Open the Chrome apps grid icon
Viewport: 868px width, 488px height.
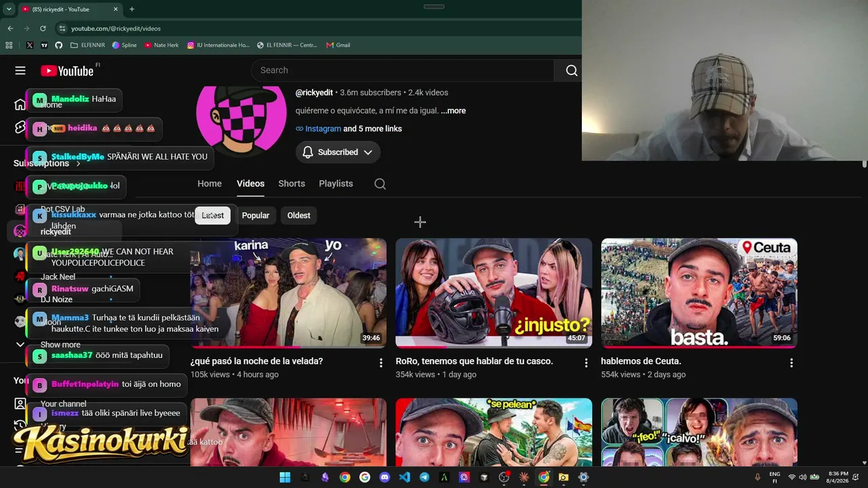click(9, 45)
